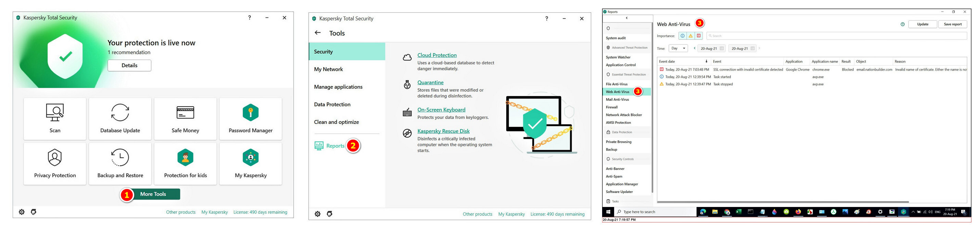Open the Privacy Protection tile
The height and width of the screenshot is (231, 980).
tap(55, 163)
